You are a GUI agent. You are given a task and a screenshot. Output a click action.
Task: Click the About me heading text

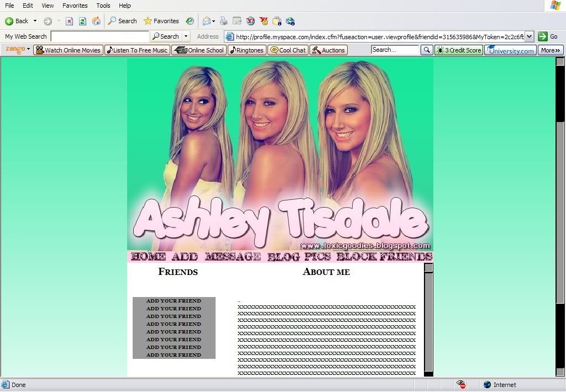coord(326,272)
